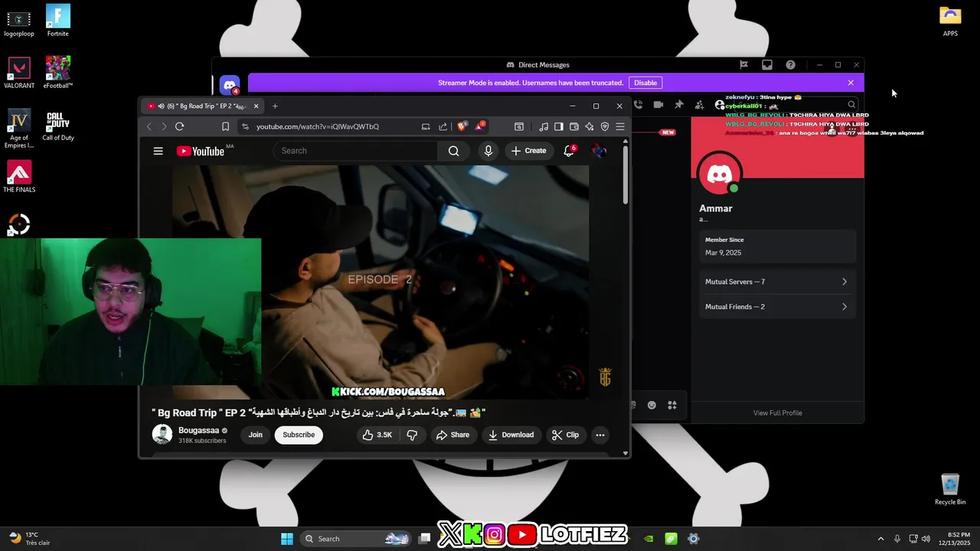Open a new browser tab
The width and height of the screenshot is (980, 551).
(275, 106)
